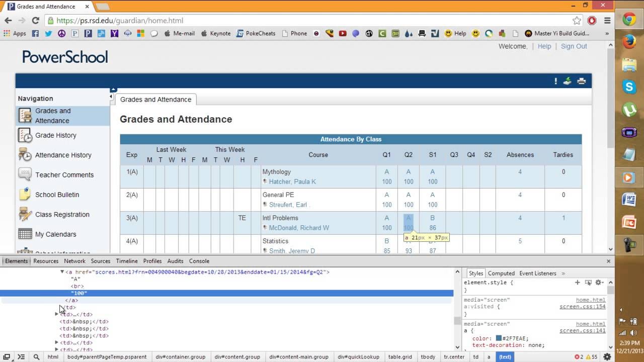Switch to the Network tab in DevTools
The height and width of the screenshot is (362, 644).
coord(74,261)
